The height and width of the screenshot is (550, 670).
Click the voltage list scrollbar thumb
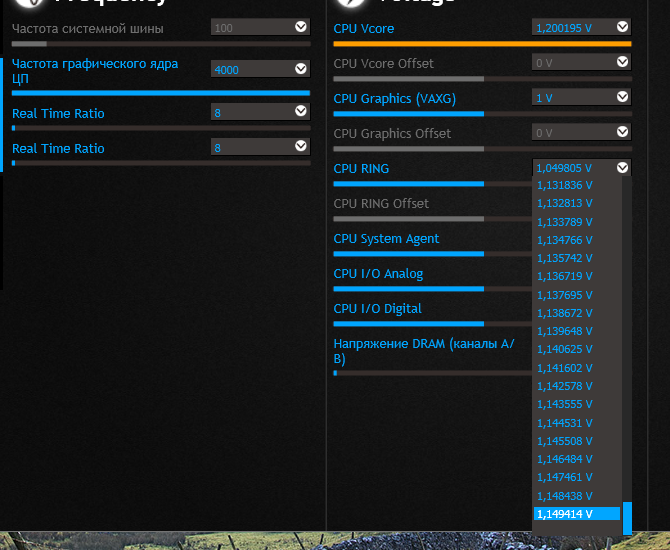click(627, 517)
